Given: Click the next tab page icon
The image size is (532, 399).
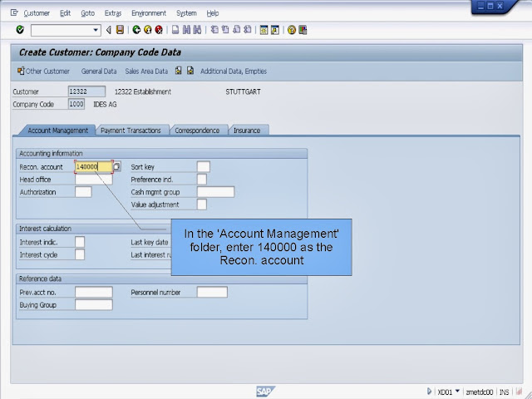Looking at the screenshot, I should pos(190,71).
